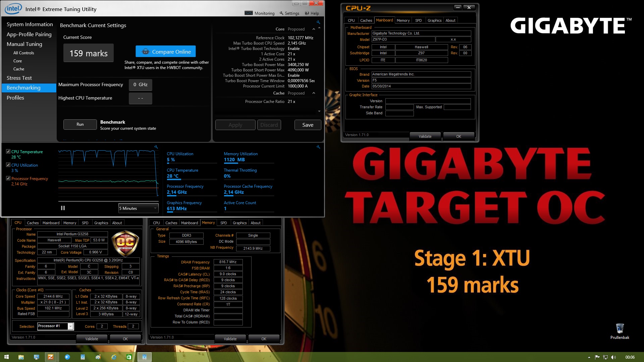Click the orange Z taskbar app icon
Viewport: 644px width, 362px height.
tap(51, 357)
